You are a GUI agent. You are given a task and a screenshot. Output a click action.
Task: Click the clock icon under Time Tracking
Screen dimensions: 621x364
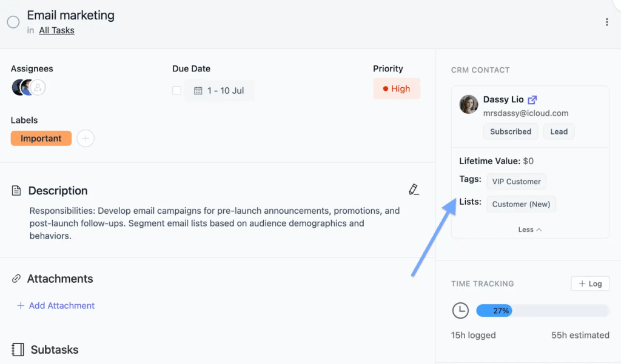[x=460, y=310]
